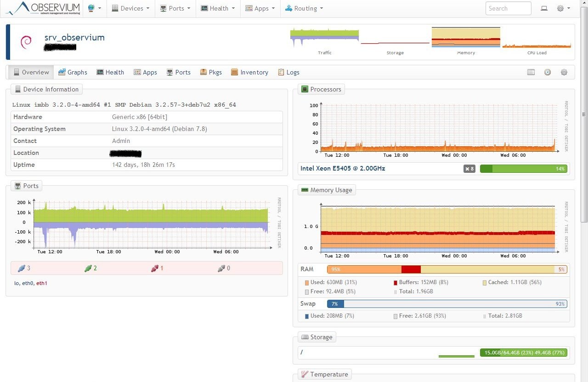This screenshot has width=588, height=382.
Task: Click the Operating System Debian 7.8 value
Action: [159, 129]
